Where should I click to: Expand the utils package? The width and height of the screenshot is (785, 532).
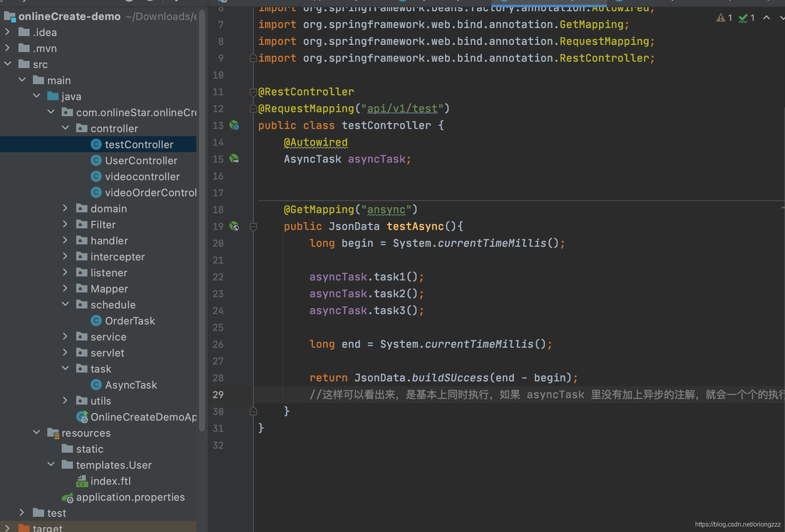point(65,401)
